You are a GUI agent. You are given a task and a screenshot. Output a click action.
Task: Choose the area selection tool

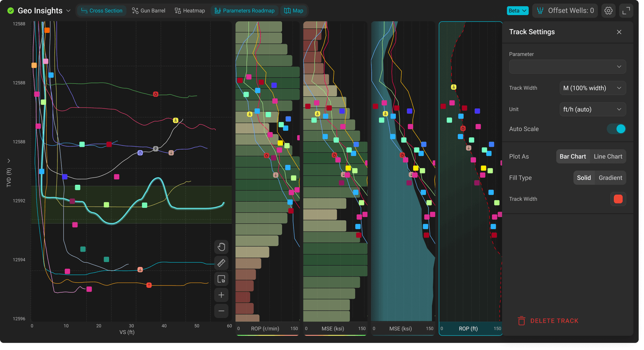point(221,279)
